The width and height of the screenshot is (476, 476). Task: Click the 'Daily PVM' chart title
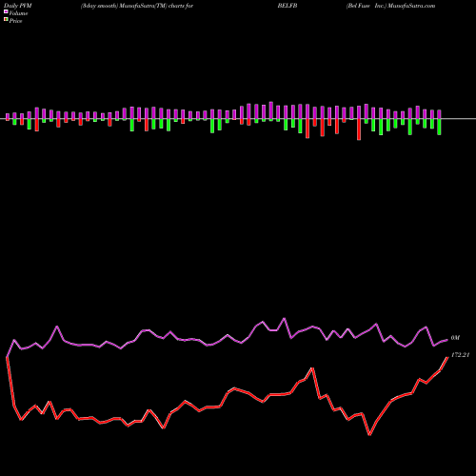click(x=18, y=6)
